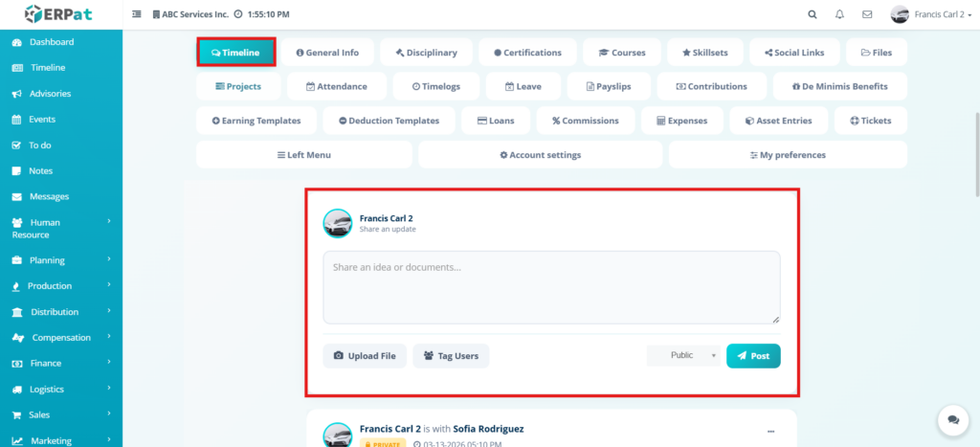Viewport: 980px width, 447px height.
Task: Click the Upload File button
Action: [x=365, y=356]
